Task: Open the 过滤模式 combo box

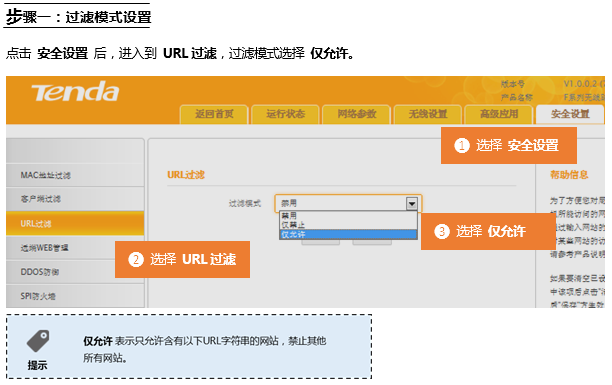Action: pyautogui.click(x=348, y=203)
